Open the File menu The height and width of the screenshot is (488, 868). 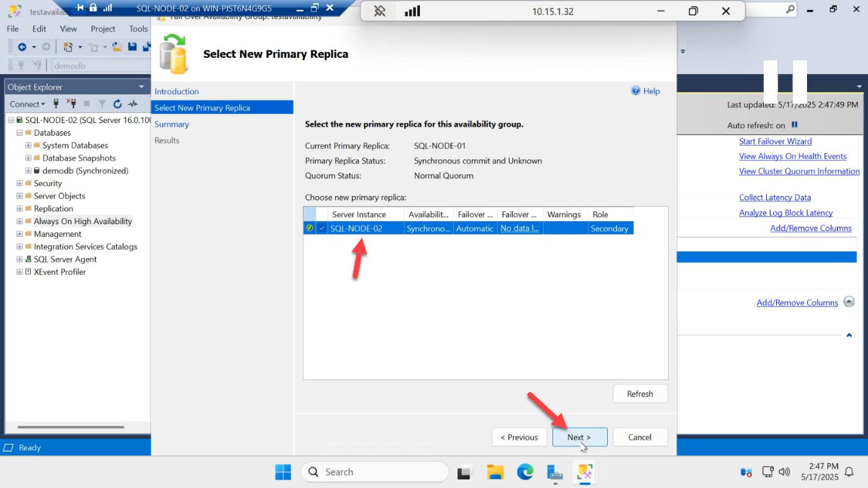pos(13,29)
